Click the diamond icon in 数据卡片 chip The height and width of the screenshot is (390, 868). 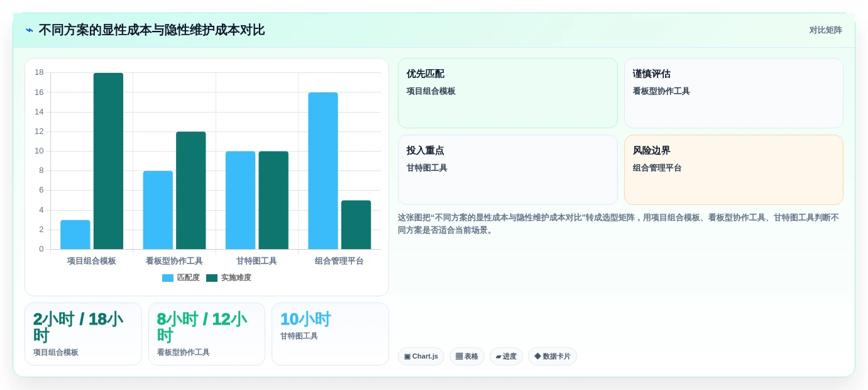tap(537, 357)
